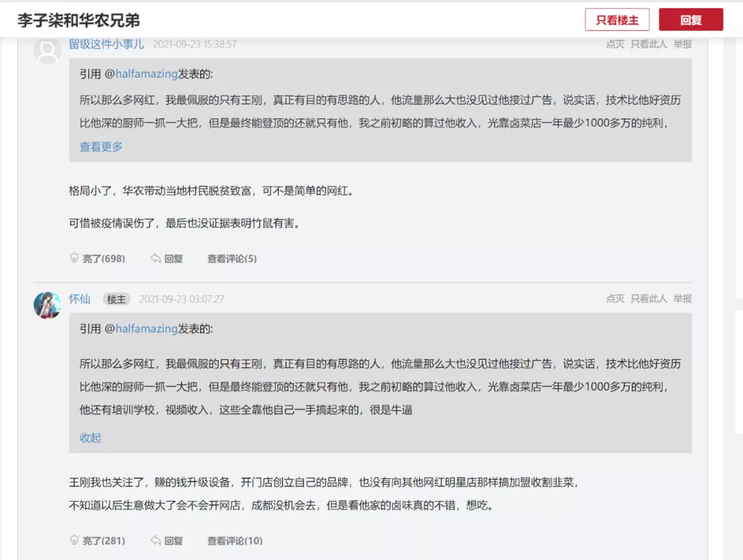Click quote line 他还有培训学校，视频收入
This screenshot has width=743, height=560.
246,410
